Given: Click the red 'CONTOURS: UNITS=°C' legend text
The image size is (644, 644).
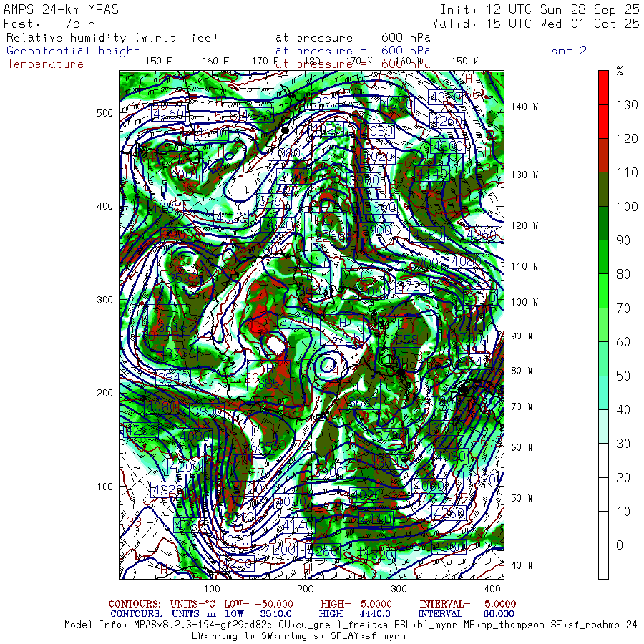Looking at the screenshot, I should [162, 604].
